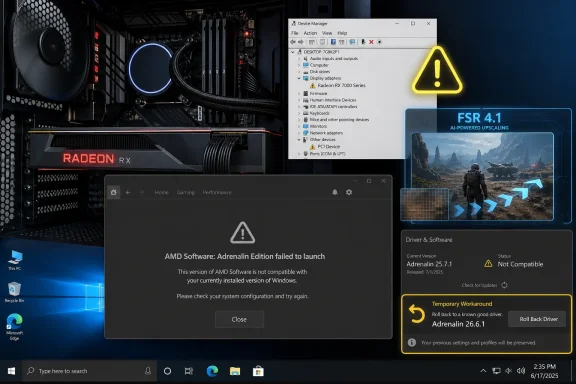This screenshot has width=576, height=384.
Task: Click the Adrenalin 26.6.1 version text
Action: (458, 324)
